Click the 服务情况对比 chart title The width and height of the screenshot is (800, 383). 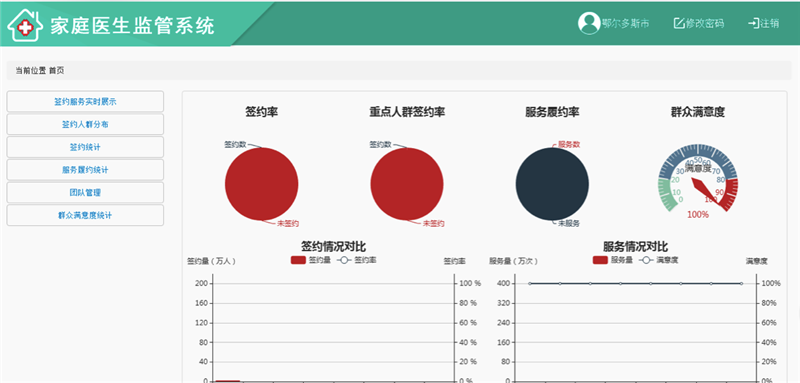click(x=635, y=247)
